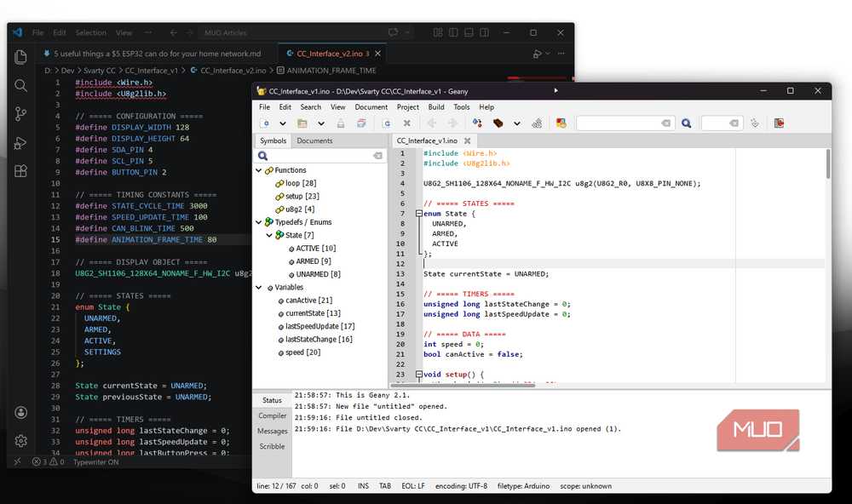The height and width of the screenshot is (504, 852).
Task: Clear the symbols filter field
Action: click(x=377, y=156)
